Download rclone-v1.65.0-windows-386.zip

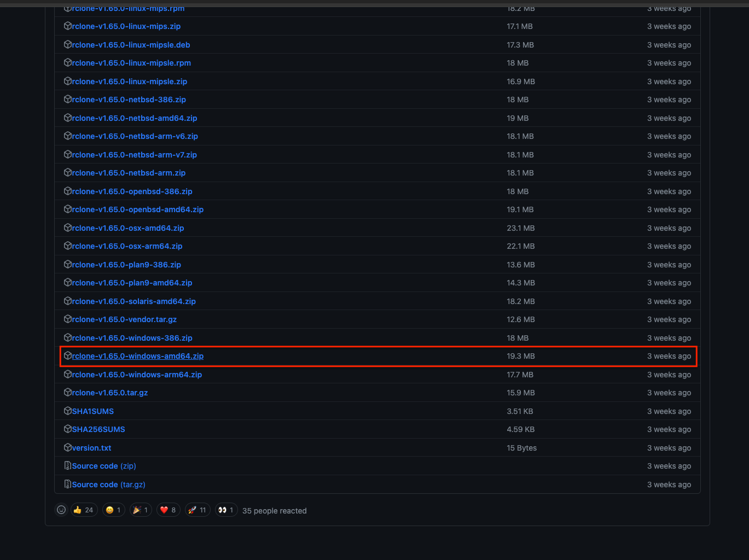(x=132, y=338)
